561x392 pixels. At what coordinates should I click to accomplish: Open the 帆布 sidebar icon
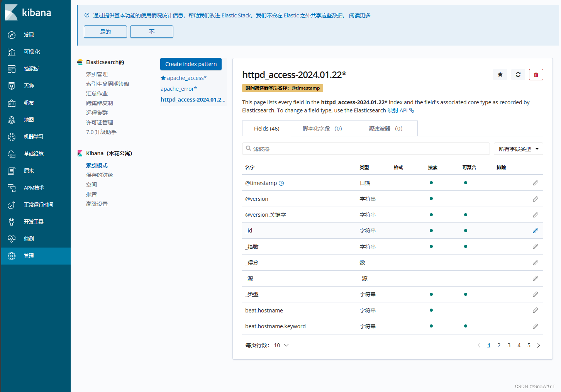coord(12,103)
